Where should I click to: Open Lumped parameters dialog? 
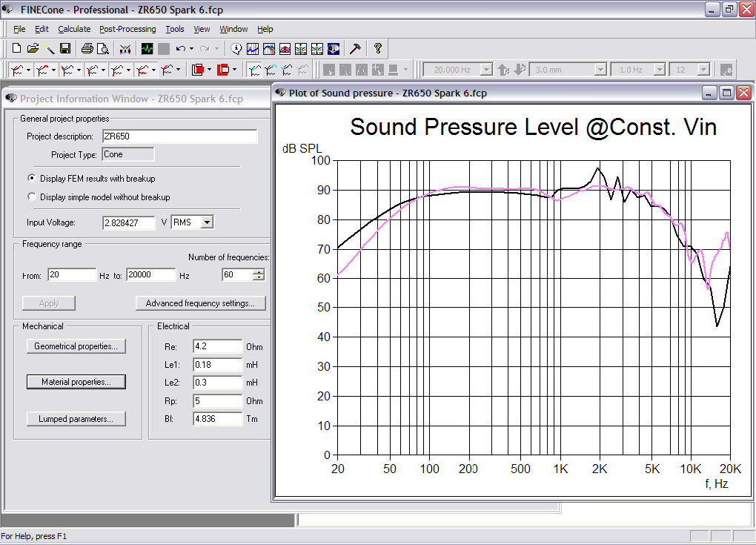[76, 419]
